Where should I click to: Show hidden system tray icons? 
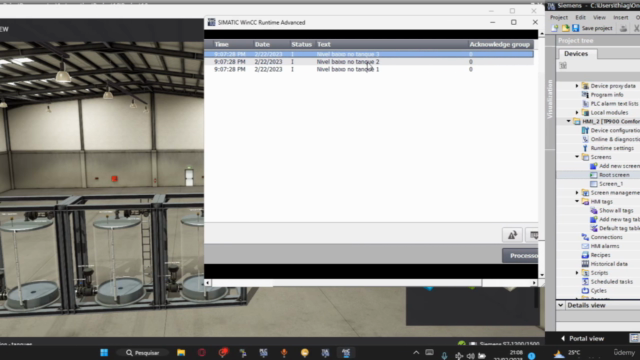416,353
